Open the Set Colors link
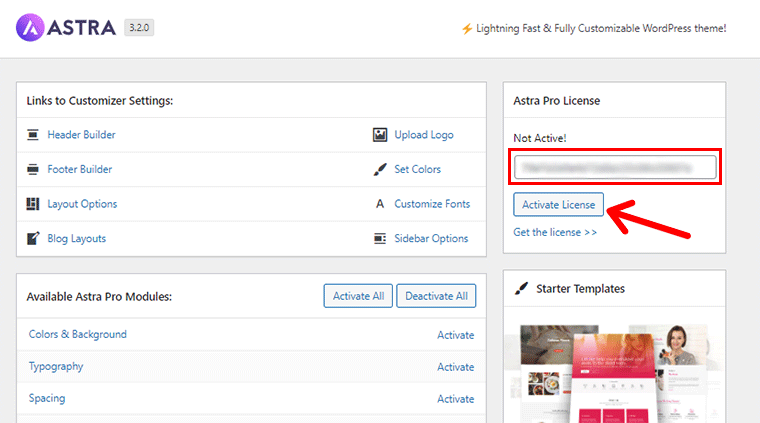Viewport: 760px width, 423px height. point(417,169)
